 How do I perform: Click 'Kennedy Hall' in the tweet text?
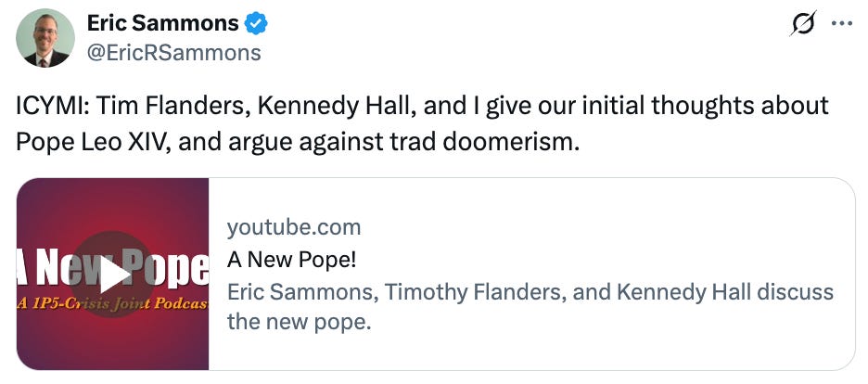pyautogui.click(x=336, y=107)
